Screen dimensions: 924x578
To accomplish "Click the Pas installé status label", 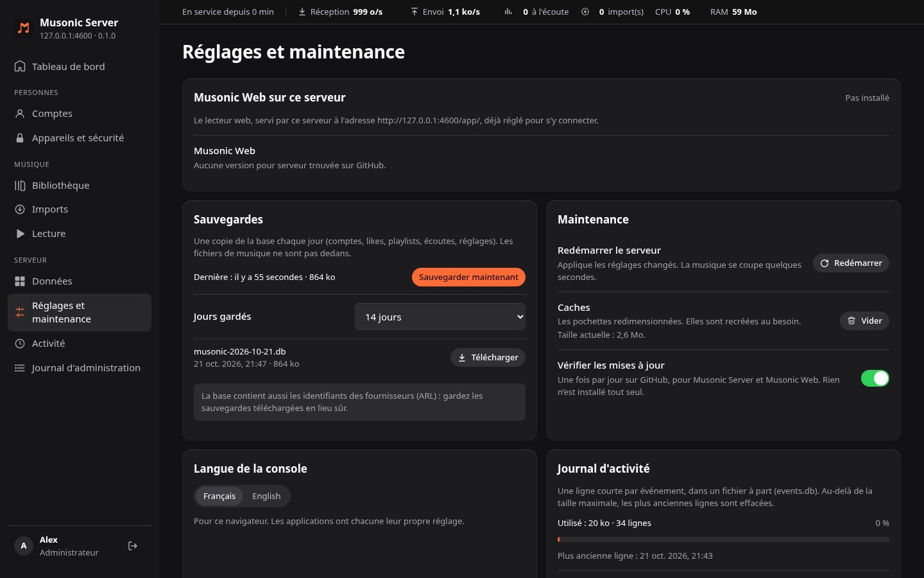I will point(867,98).
